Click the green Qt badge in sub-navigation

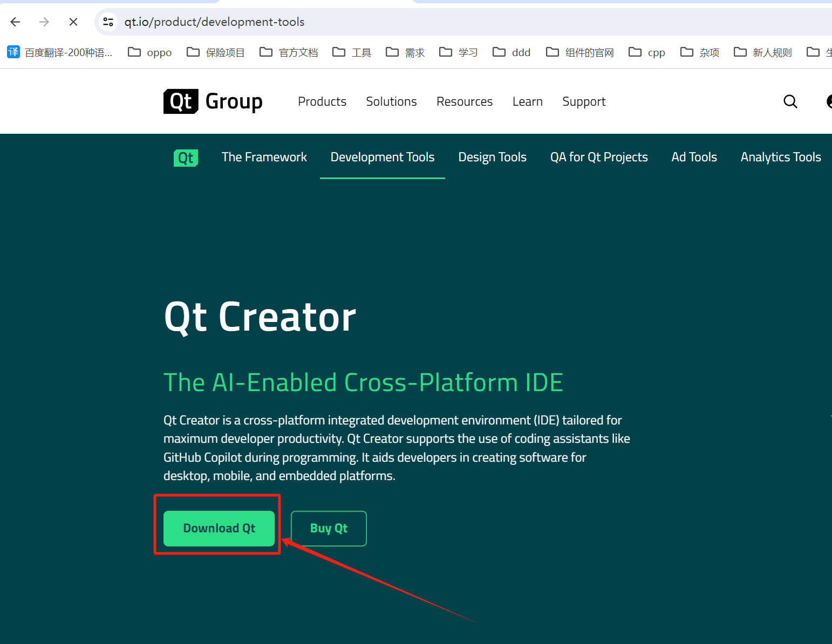[x=186, y=157]
